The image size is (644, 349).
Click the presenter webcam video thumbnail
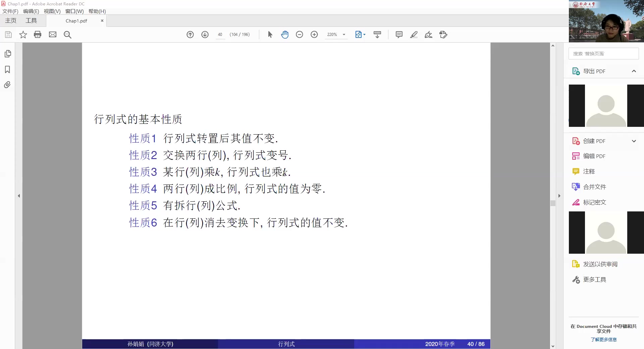click(606, 21)
